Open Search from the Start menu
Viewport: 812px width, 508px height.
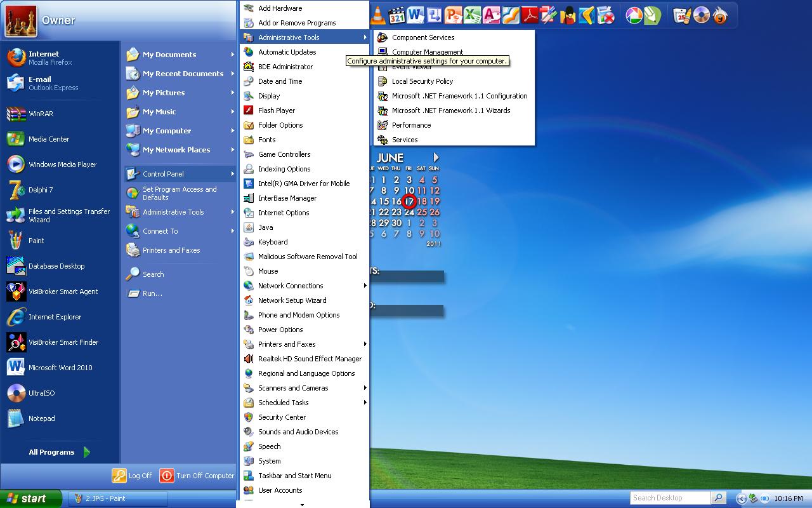click(180, 274)
